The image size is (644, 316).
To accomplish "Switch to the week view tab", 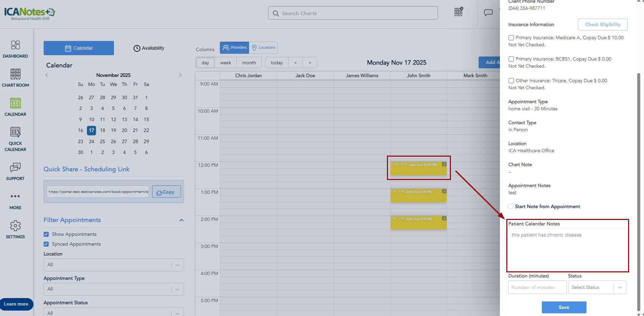I will (226, 63).
